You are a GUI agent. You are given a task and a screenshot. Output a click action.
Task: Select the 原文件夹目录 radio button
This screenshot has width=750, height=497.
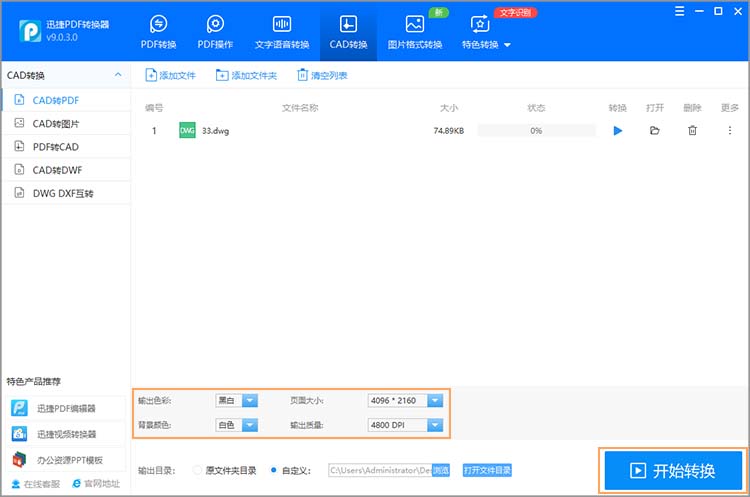pyautogui.click(x=197, y=470)
